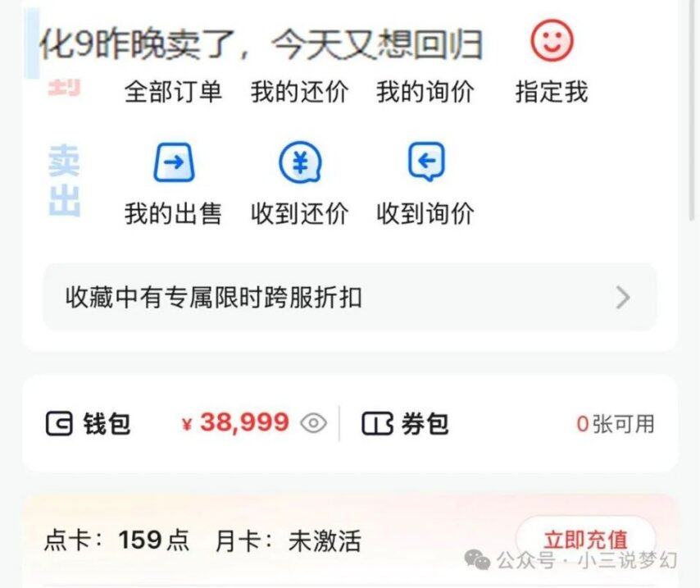
Task: Toggle wallet balance visibility eye icon
Action: (x=313, y=422)
